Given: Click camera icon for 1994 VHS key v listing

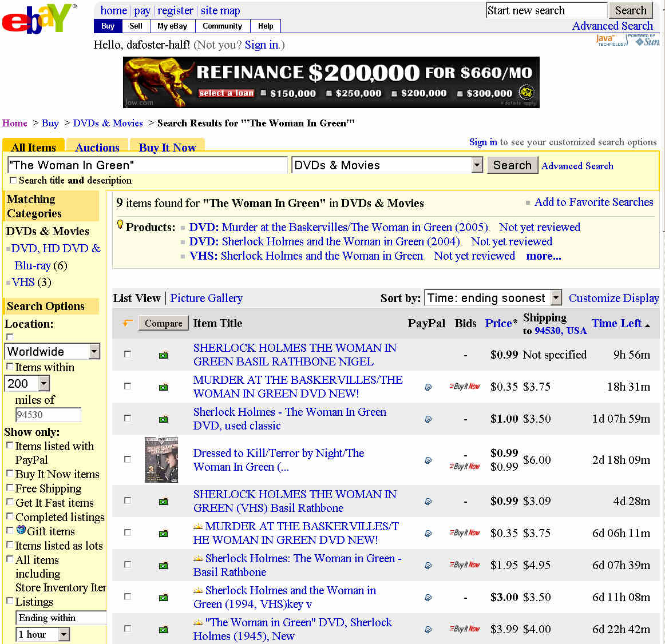Looking at the screenshot, I should coord(163,598).
